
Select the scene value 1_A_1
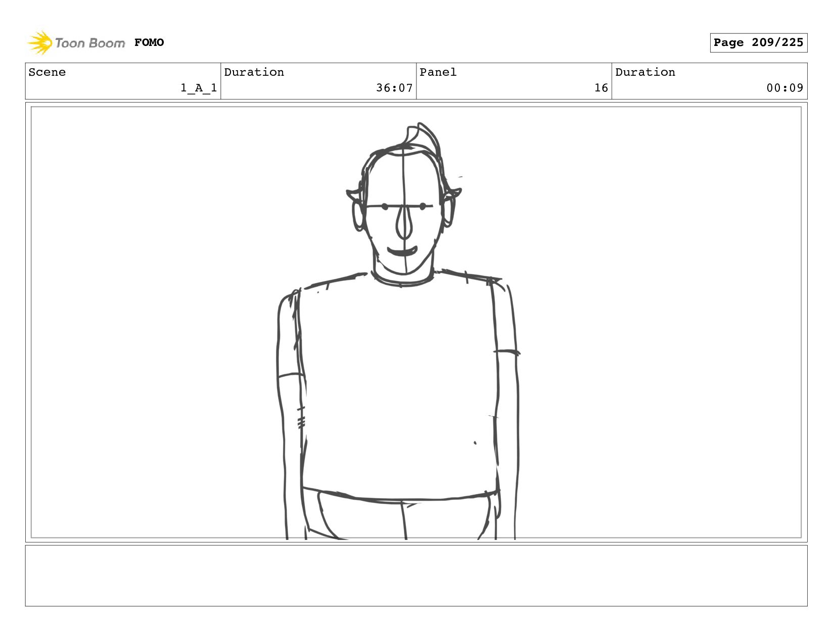pos(199,88)
